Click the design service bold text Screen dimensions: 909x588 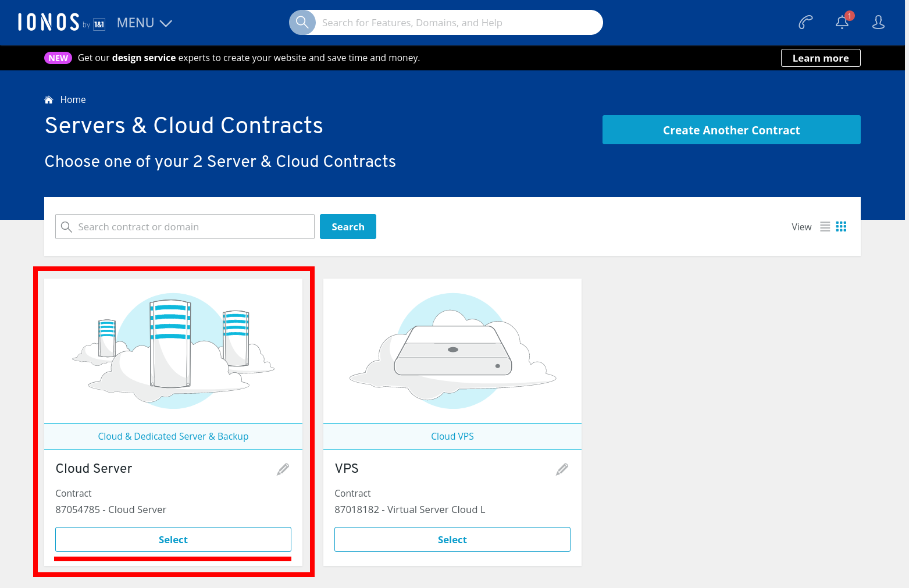(144, 58)
